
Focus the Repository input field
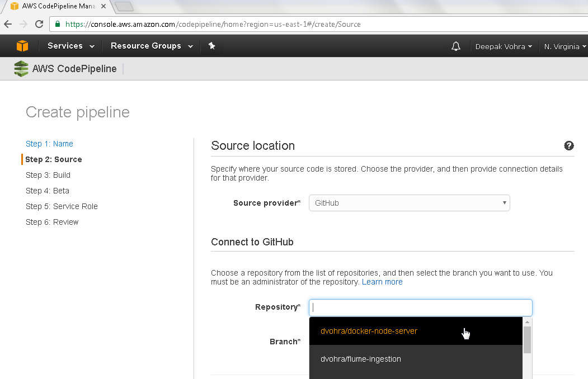point(420,308)
